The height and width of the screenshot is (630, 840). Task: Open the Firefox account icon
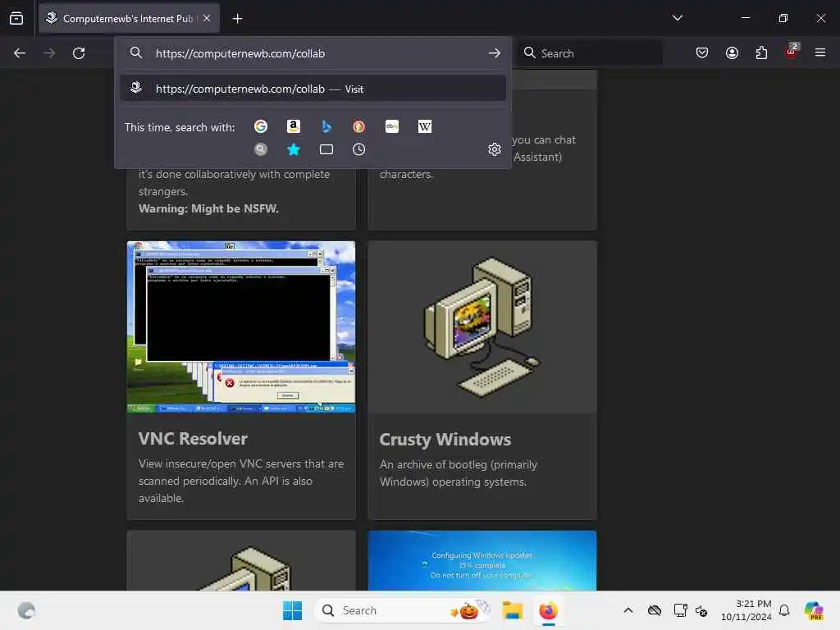point(732,52)
